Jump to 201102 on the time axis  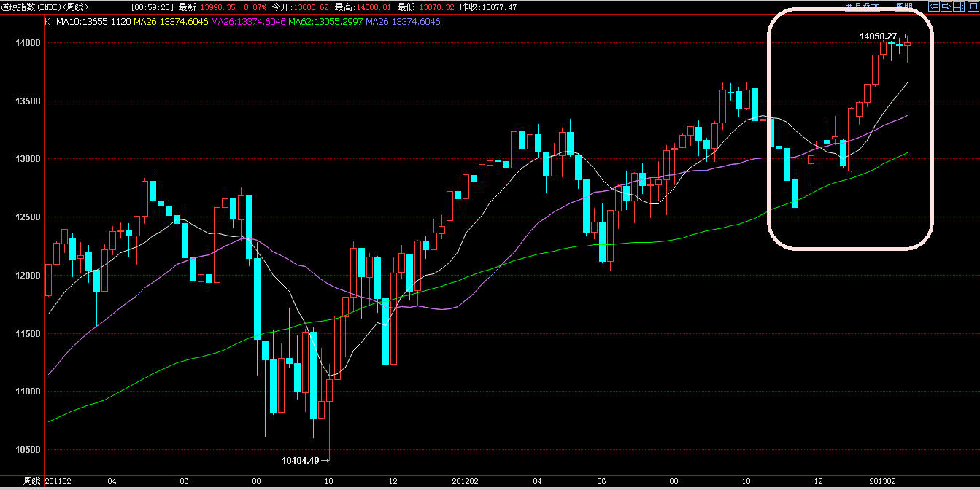point(58,482)
